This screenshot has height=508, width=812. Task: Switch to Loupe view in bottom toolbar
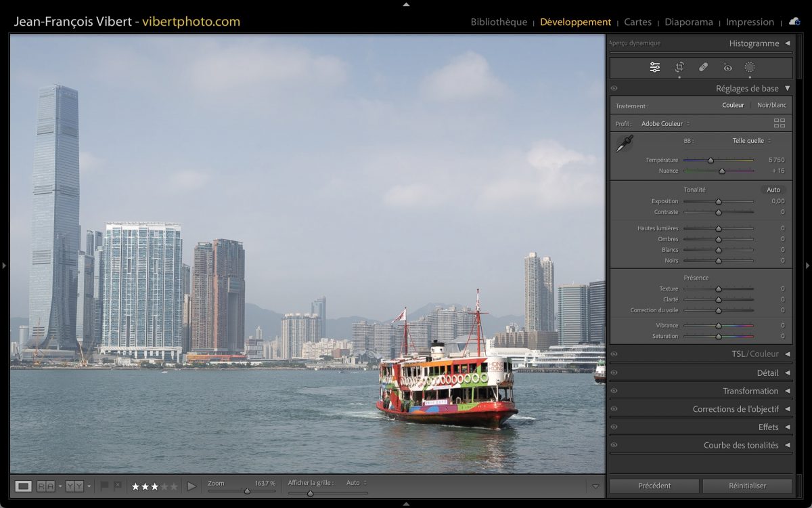pyautogui.click(x=24, y=486)
